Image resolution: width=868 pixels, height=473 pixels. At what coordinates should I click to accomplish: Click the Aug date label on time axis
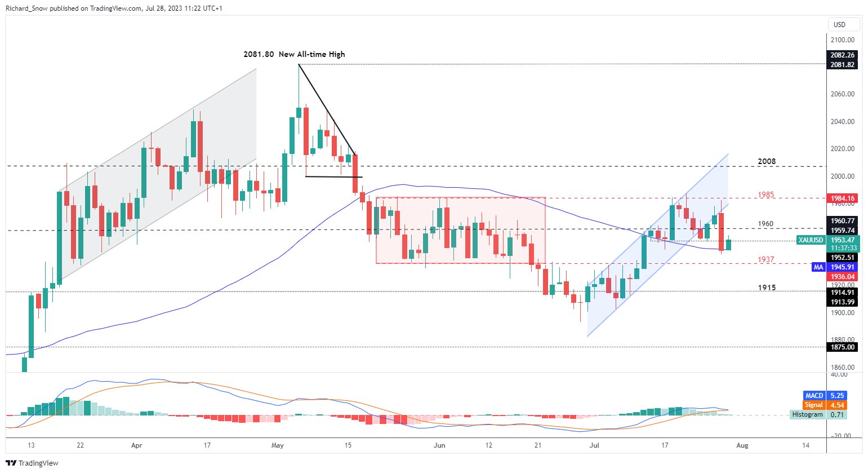click(x=742, y=445)
